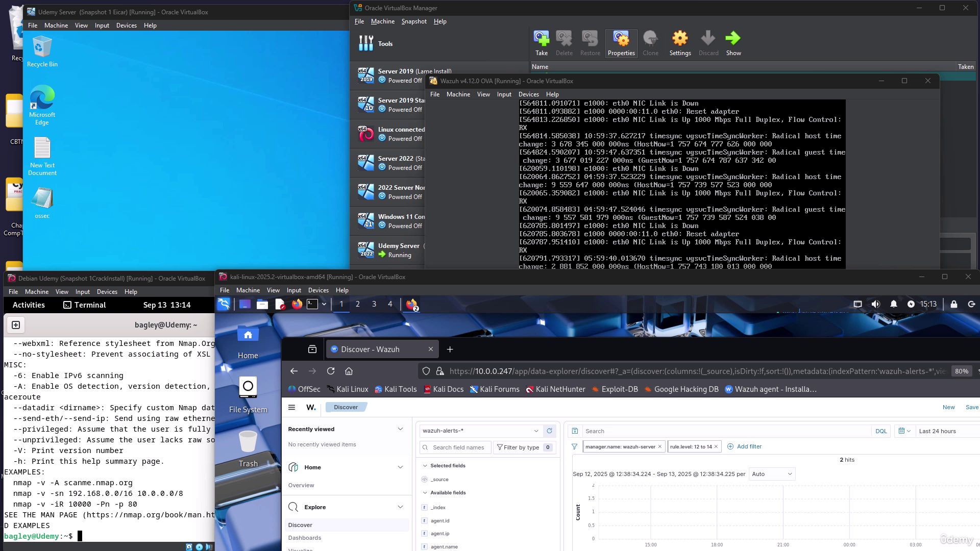
Task: Reload the Wazuh Discover page
Action: coord(331,371)
